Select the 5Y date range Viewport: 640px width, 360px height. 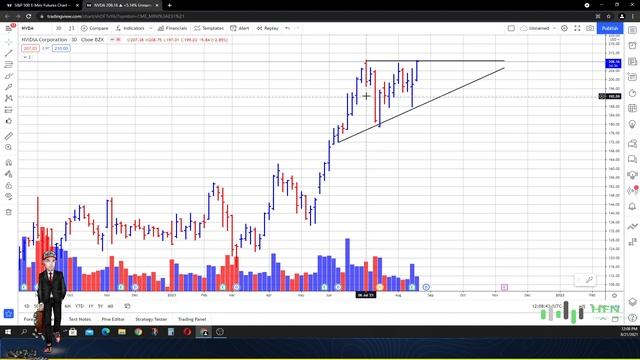100,306
